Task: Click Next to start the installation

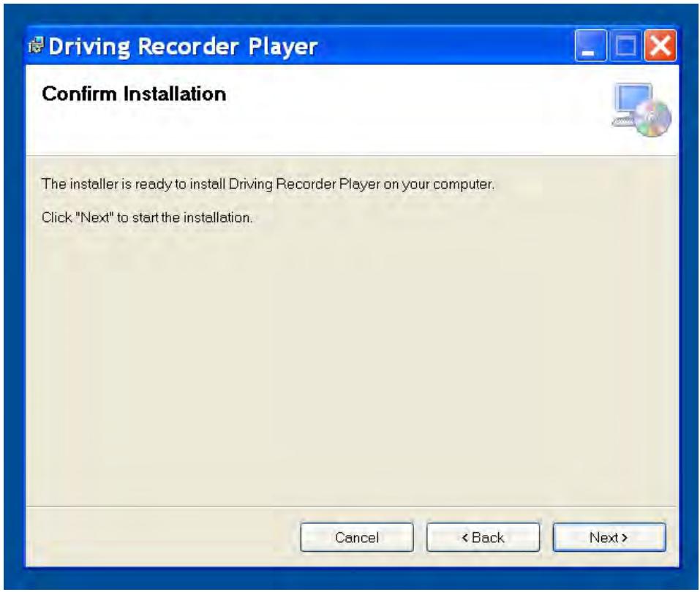Action: click(x=609, y=537)
